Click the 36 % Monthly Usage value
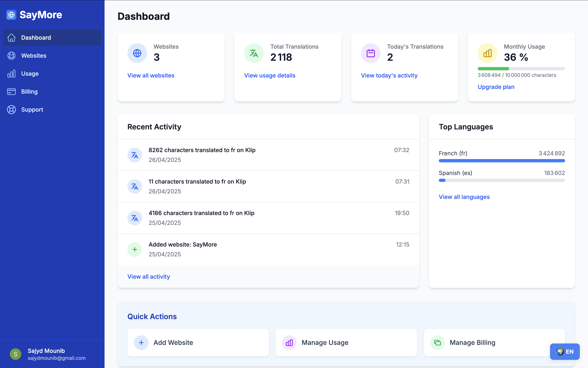 coord(516,57)
